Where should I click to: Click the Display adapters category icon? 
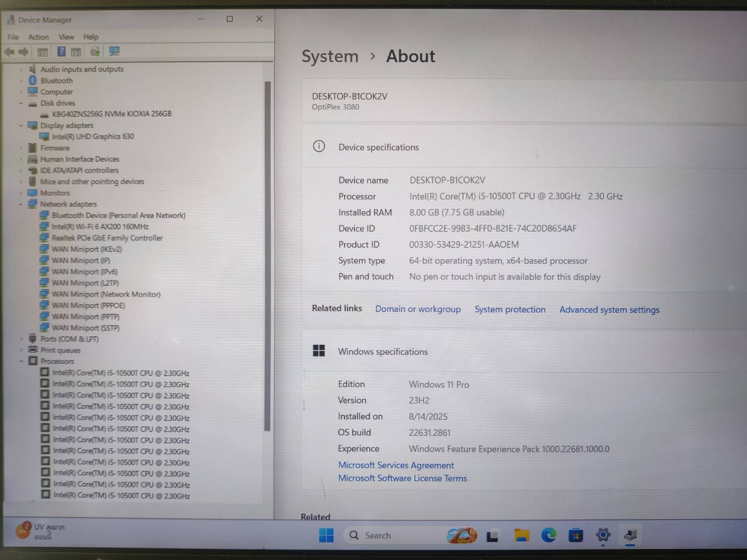[x=33, y=125]
